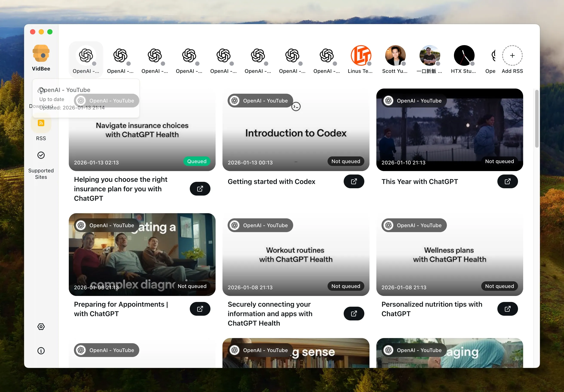Viewport: 564px width, 392px height.
Task: Select the Scott Yu feed avatar
Action: coord(395,55)
